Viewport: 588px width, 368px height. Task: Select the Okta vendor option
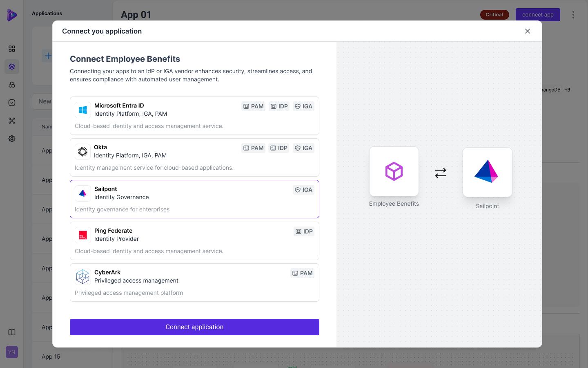click(194, 157)
